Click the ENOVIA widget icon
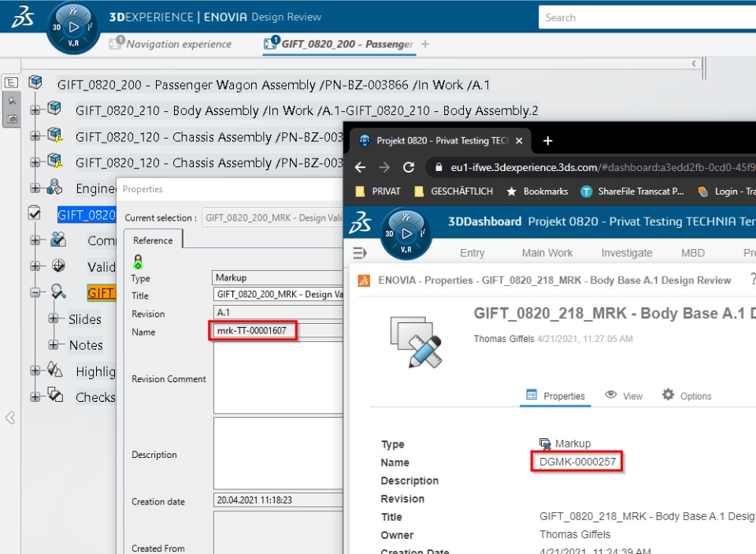 click(x=364, y=281)
